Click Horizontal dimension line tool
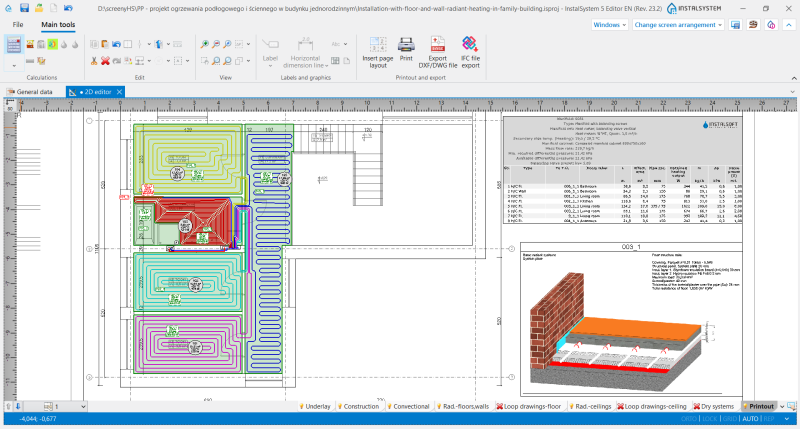Screen dimensions: 800x429 (x=305, y=53)
